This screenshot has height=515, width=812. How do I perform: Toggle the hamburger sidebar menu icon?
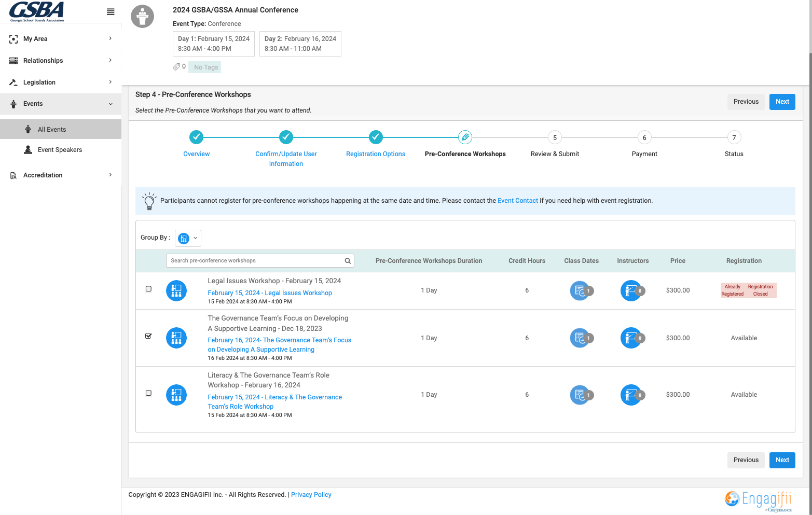click(x=111, y=12)
